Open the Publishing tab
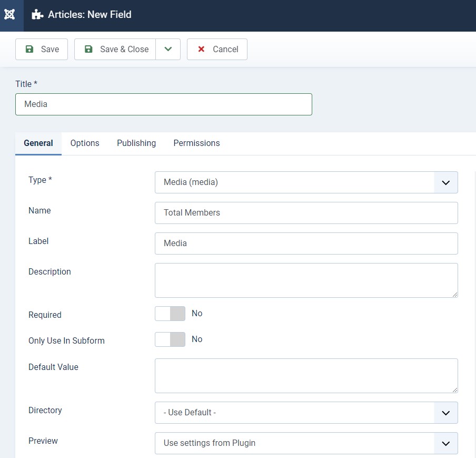476x458 pixels. (136, 143)
